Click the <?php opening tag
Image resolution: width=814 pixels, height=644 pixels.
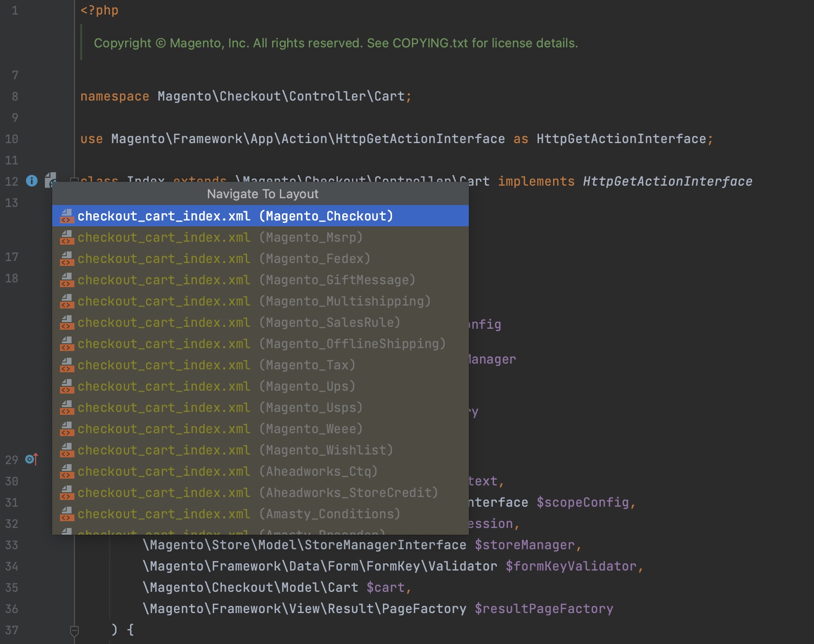point(99,10)
